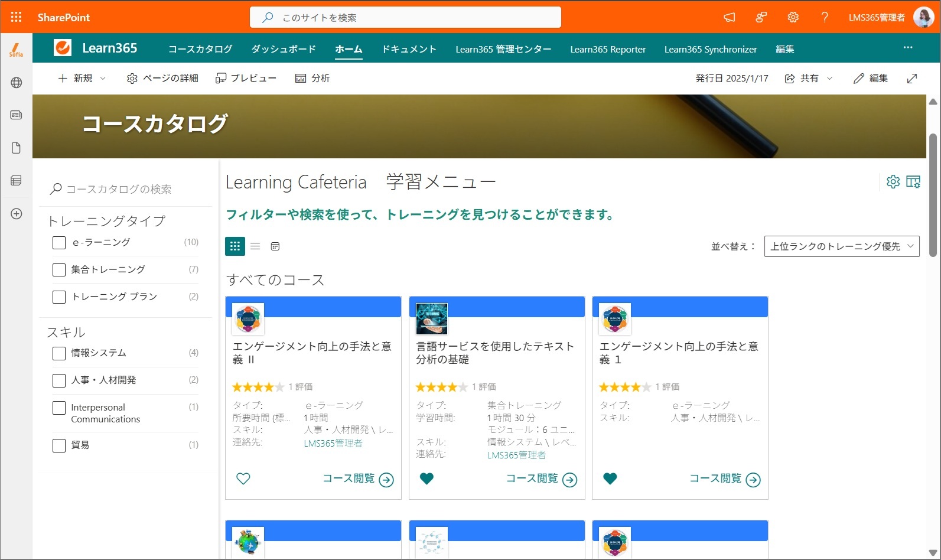The height and width of the screenshot is (560, 941).
Task: Open the 分析 analytics button
Action: (x=312, y=79)
